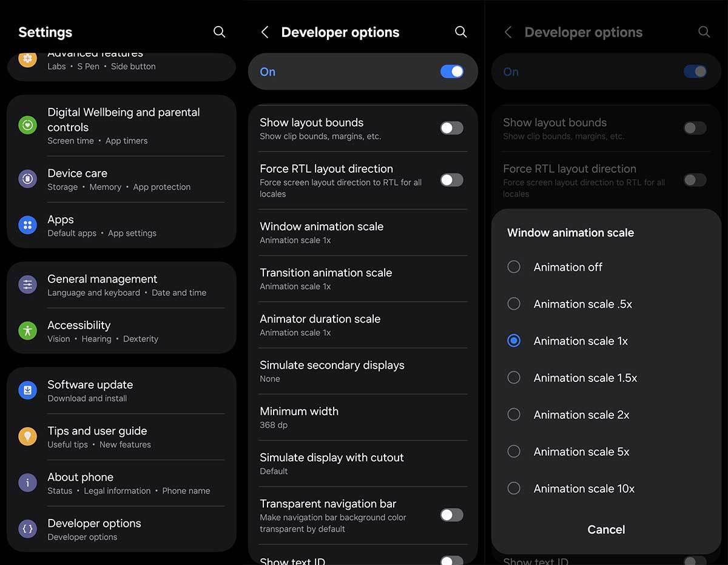This screenshot has height=565, width=728.
Task: Tap the Device care icon
Action: pyautogui.click(x=27, y=179)
